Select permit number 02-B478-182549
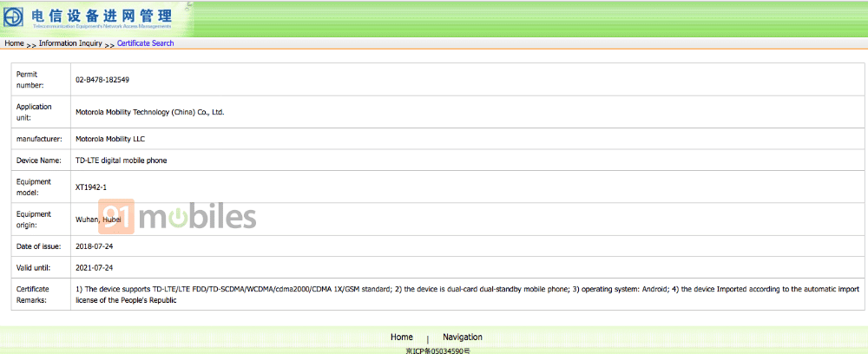 coord(102,80)
